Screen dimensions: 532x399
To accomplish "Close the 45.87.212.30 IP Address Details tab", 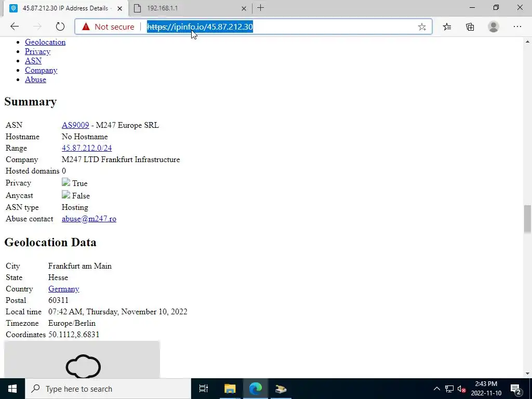I will 119,8.
